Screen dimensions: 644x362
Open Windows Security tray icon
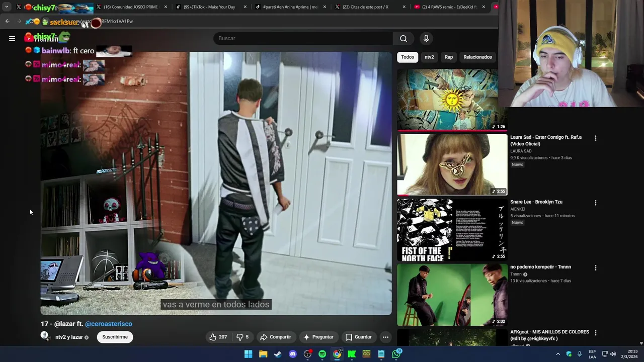pyautogui.click(x=569, y=354)
